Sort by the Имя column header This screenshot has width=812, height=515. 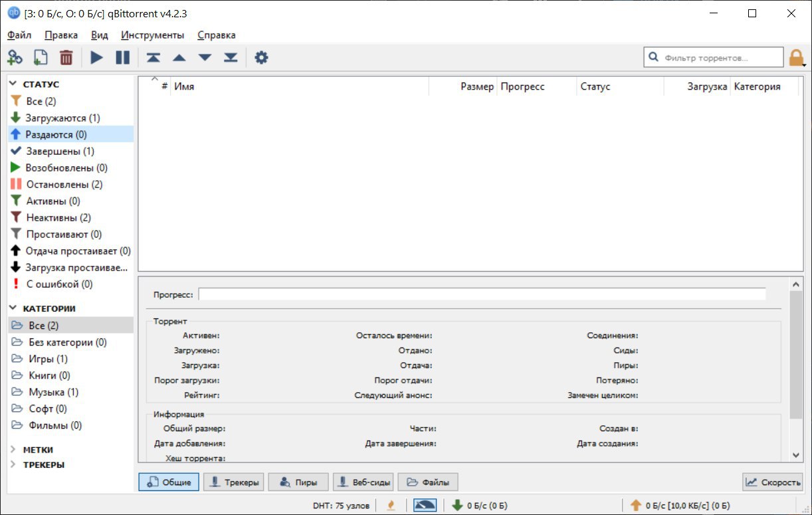(x=300, y=87)
